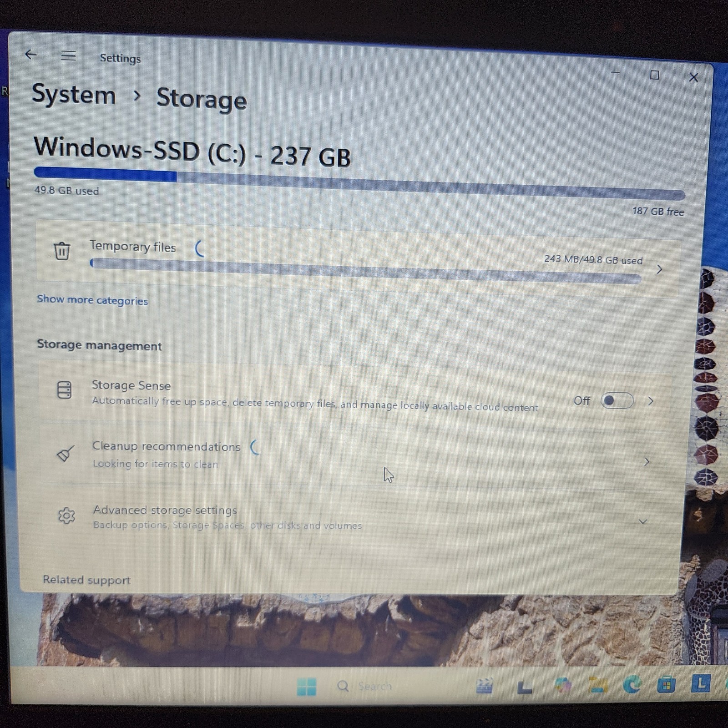
Task: Maximize the Settings window
Action: (x=654, y=75)
